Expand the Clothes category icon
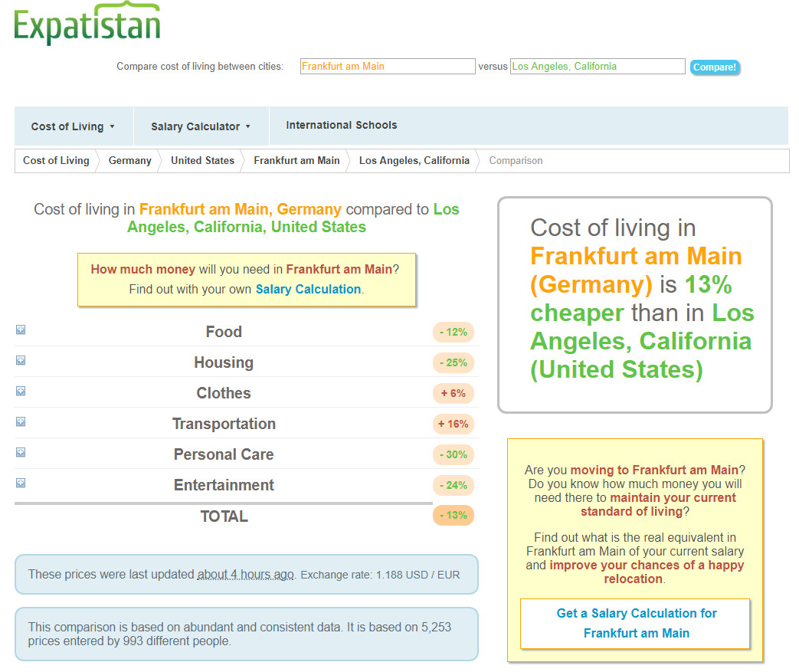The image size is (799, 672). (x=21, y=391)
